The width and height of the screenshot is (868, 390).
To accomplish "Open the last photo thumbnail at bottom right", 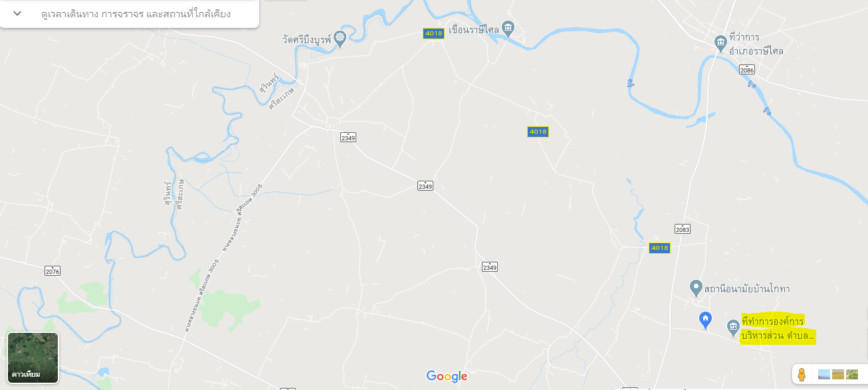I will [x=852, y=374].
